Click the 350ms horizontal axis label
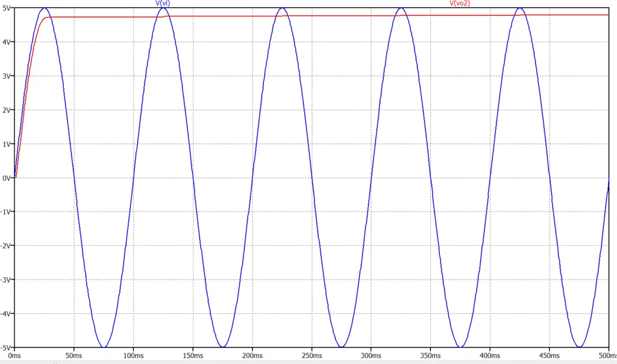Image resolution: width=617 pixels, height=364 pixels. (x=430, y=356)
